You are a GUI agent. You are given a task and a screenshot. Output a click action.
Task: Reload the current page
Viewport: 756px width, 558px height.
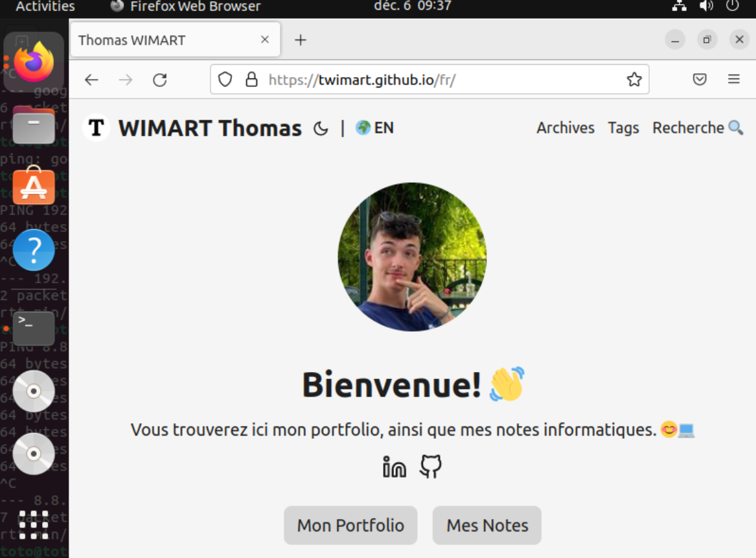pyautogui.click(x=159, y=80)
